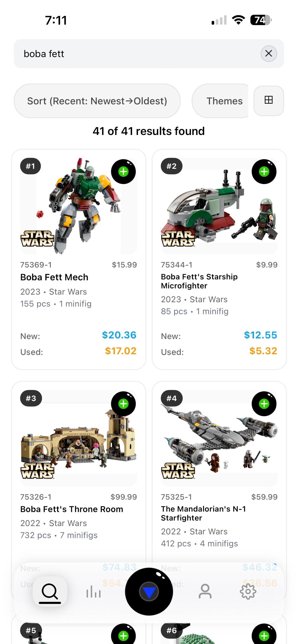Open settings with the gear icon

(x=248, y=591)
